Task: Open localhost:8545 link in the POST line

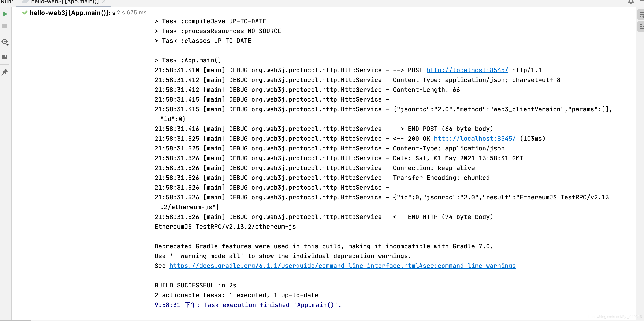Action: pos(467,70)
